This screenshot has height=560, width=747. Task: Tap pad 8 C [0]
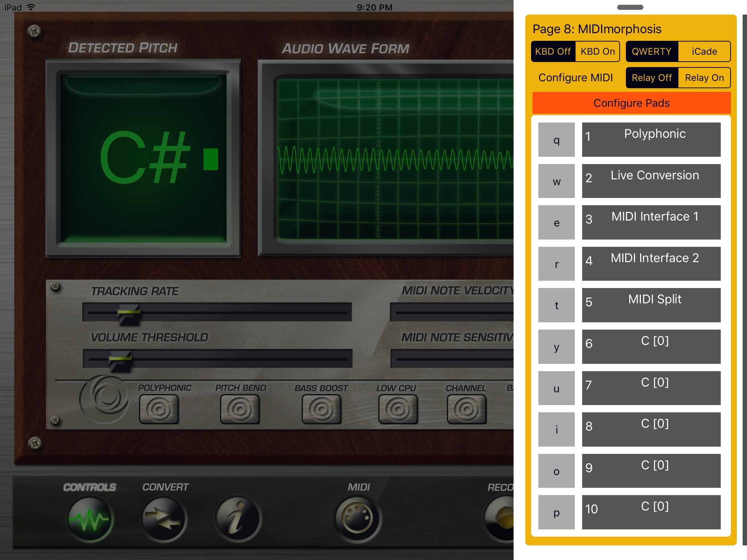coord(651,429)
